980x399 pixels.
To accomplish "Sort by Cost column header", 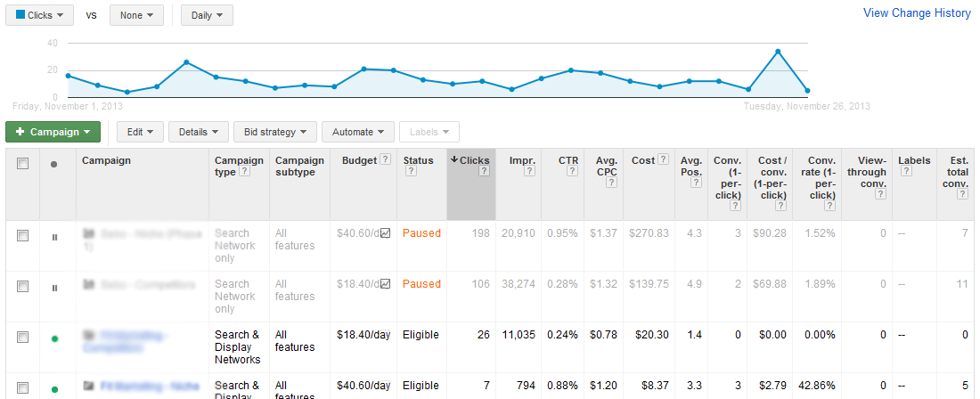I will pyautogui.click(x=643, y=160).
